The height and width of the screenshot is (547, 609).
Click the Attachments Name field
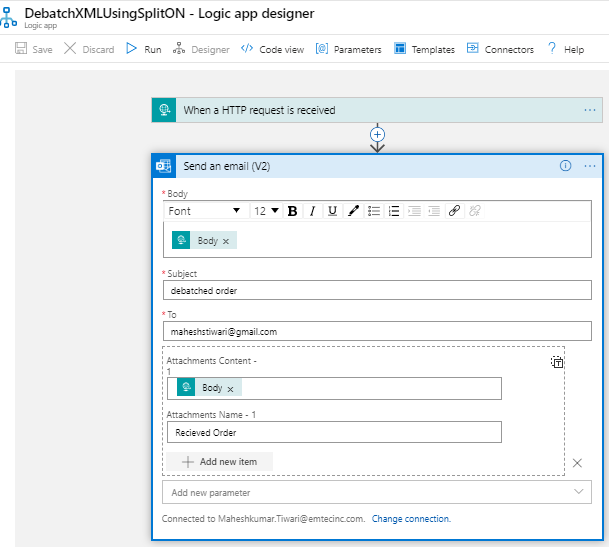pos(334,432)
